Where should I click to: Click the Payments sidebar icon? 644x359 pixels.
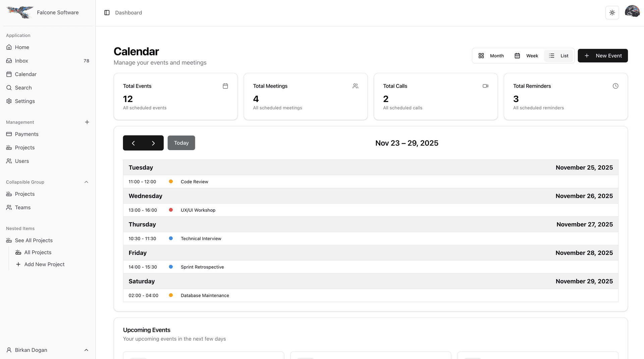coord(9,134)
